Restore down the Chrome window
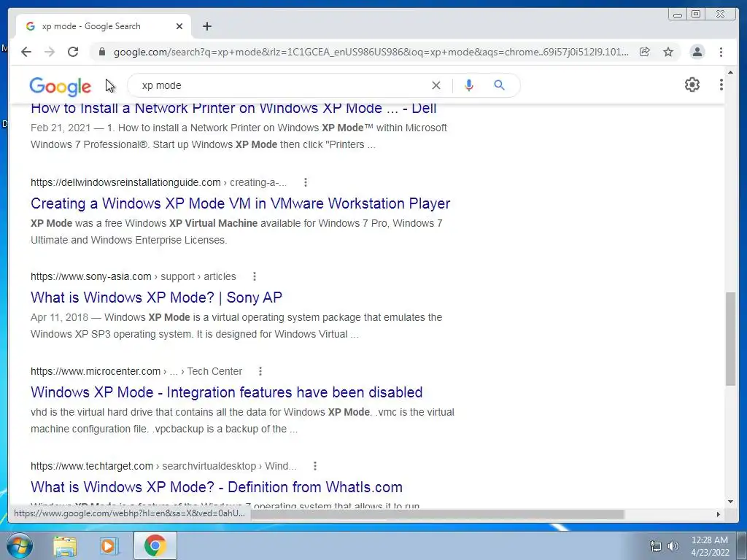The height and width of the screenshot is (560, 747). point(696,15)
